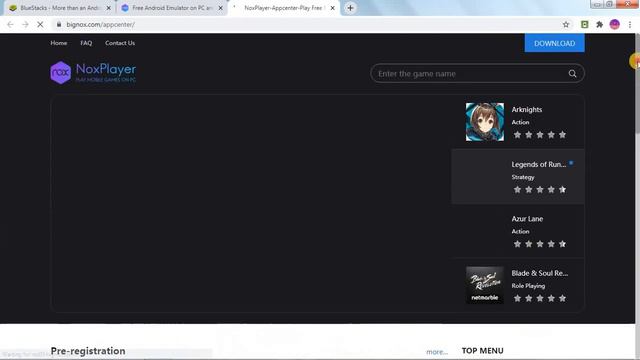640x360 pixels.
Task: Click the NoxPlayer logo
Action: click(x=93, y=73)
